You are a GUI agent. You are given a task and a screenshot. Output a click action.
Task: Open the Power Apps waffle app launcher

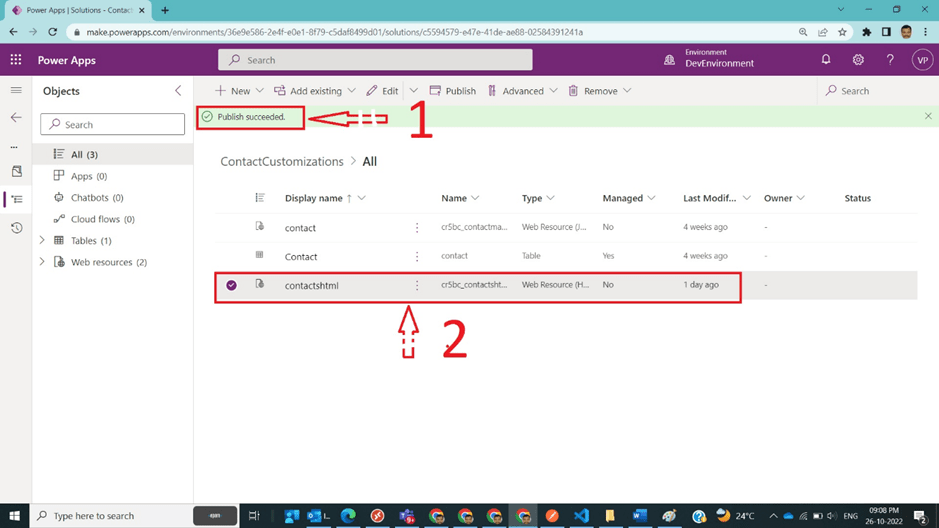pos(15,60)
